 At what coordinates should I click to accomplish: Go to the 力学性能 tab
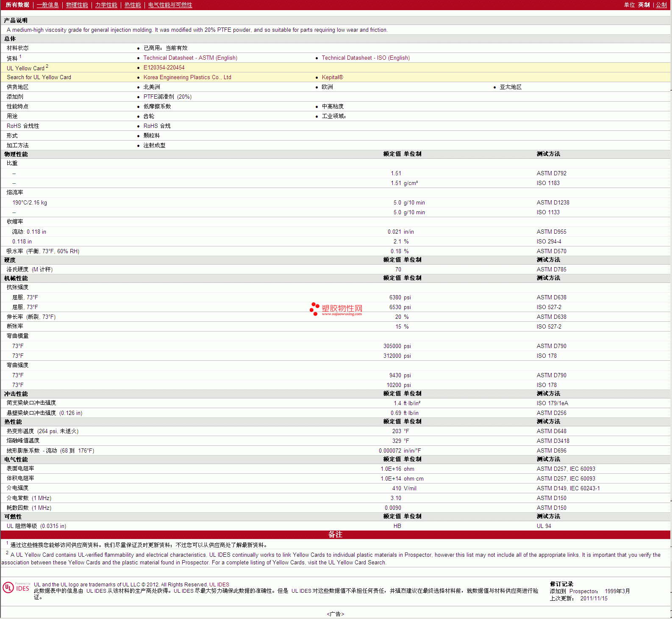point(106,5)
